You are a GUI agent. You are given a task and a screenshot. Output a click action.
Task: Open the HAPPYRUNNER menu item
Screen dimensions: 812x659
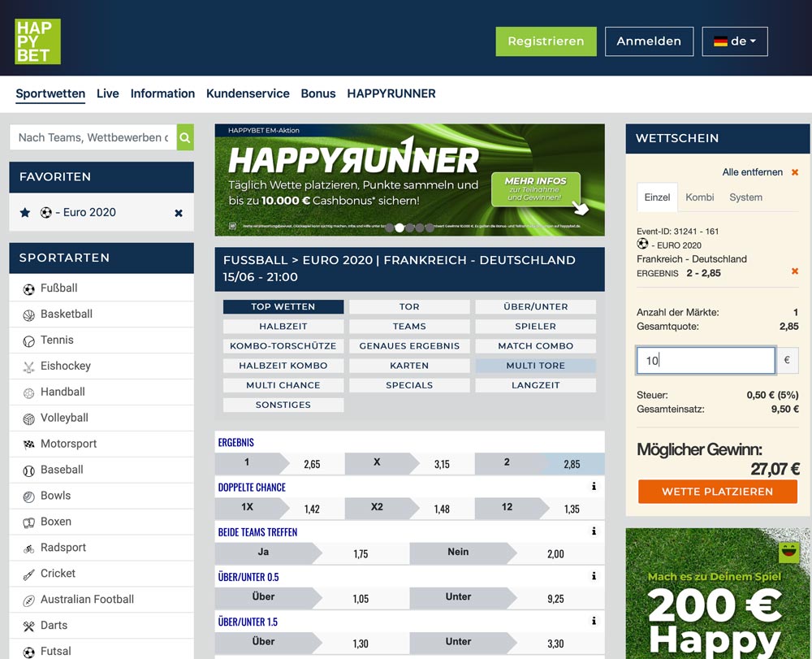pos(391,93)
